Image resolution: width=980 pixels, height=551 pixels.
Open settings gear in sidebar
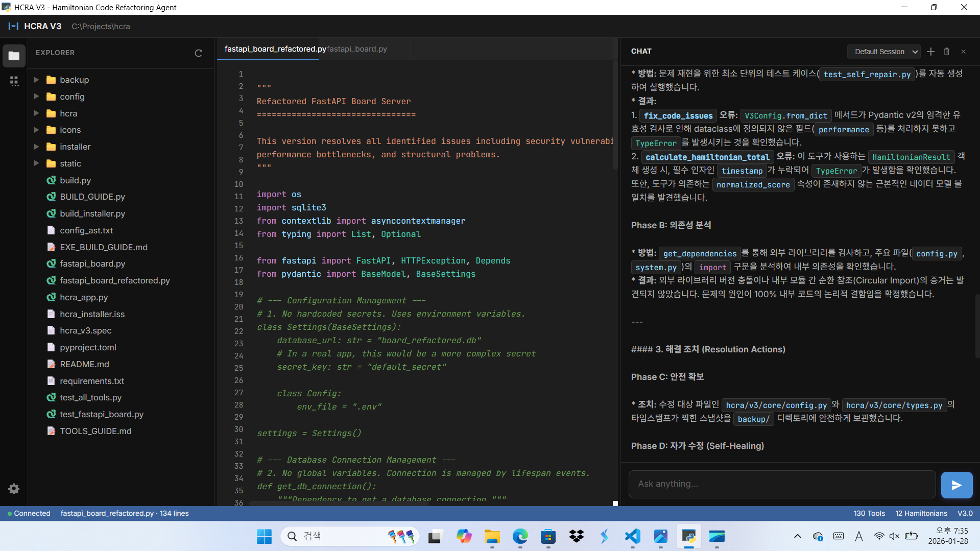coord(14,489)
